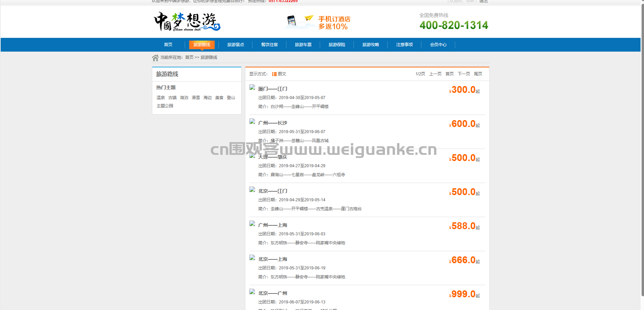Go to pagination 首页 link
The image size is (644, 310).
coord(450,74)
